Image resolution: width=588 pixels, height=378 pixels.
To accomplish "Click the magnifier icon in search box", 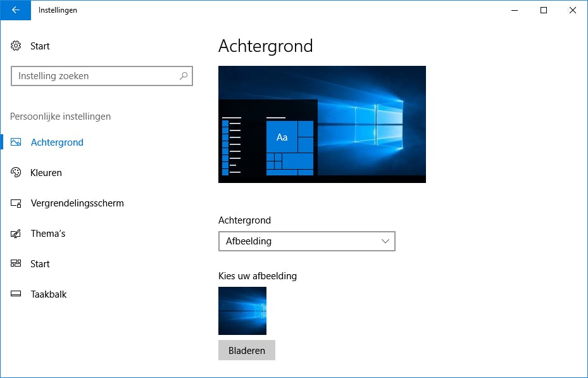I will pyautogui.click(x=183, y=75).
